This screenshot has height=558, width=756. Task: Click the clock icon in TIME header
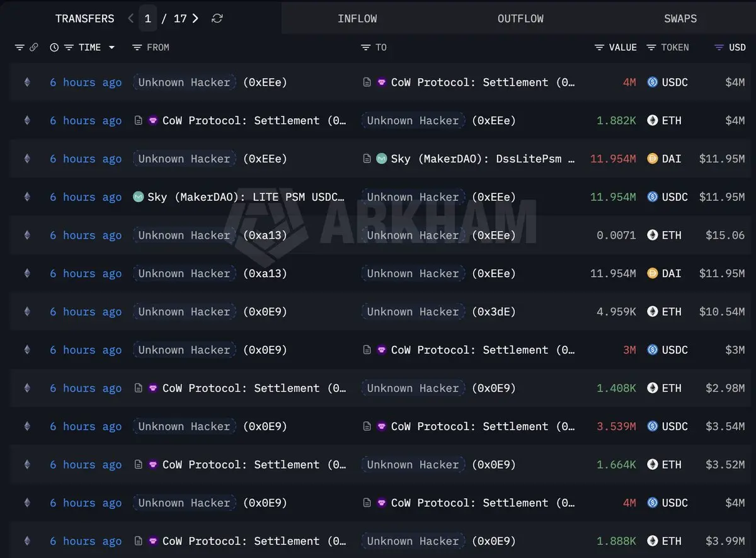[54, 47]
